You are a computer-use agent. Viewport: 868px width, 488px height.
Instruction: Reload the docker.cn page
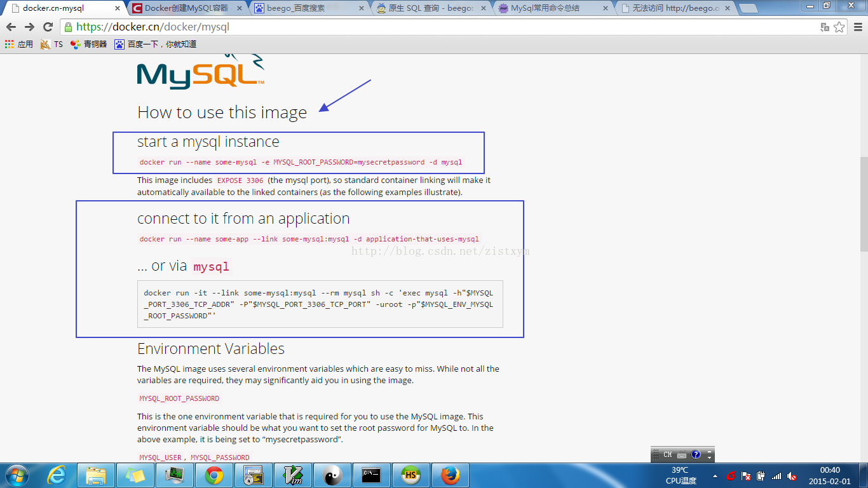(48, 27)
